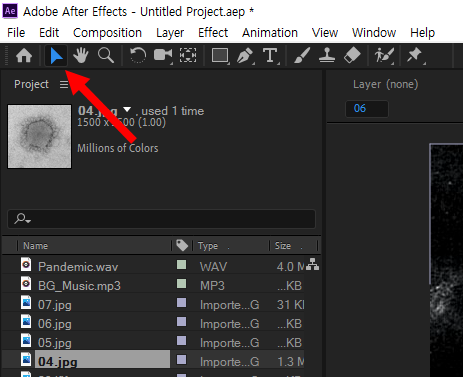
Task: Open the Edit menu
Action: click(49, 33)
